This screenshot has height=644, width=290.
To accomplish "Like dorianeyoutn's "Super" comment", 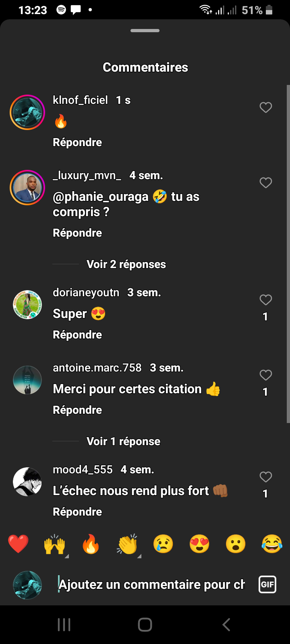I will [x=266, y=300].
